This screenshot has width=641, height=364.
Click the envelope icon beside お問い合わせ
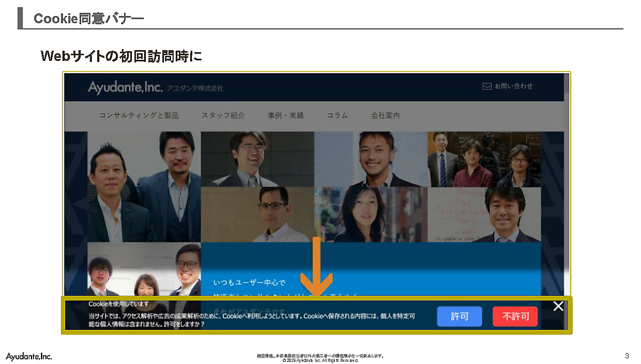pos(487,86)
